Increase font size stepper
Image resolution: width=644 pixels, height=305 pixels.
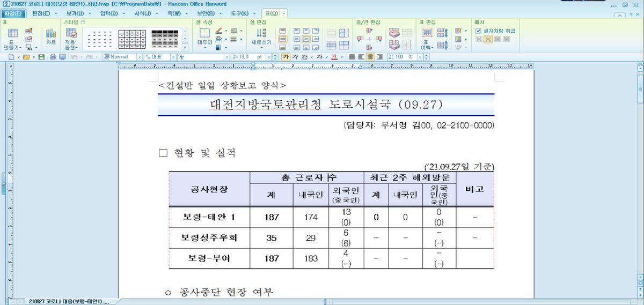point(275,55)
